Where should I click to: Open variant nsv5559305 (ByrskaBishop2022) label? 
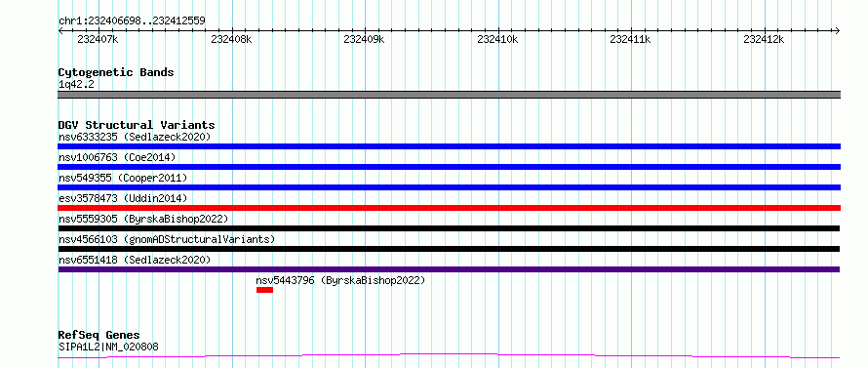[143, 219]
